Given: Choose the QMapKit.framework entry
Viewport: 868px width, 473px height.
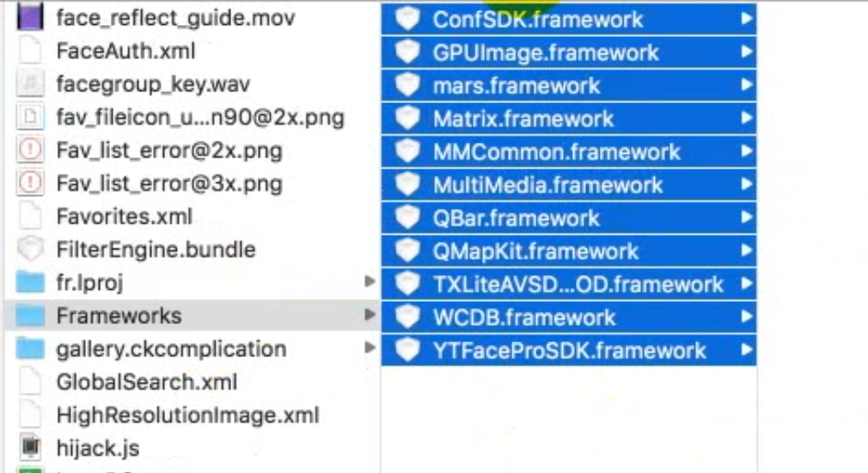Looking at the screenshot, I should (x=535, y=251).
